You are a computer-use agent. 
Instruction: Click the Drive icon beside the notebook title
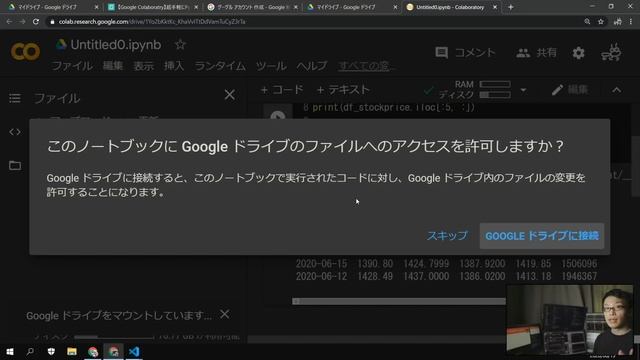[61, 44]
